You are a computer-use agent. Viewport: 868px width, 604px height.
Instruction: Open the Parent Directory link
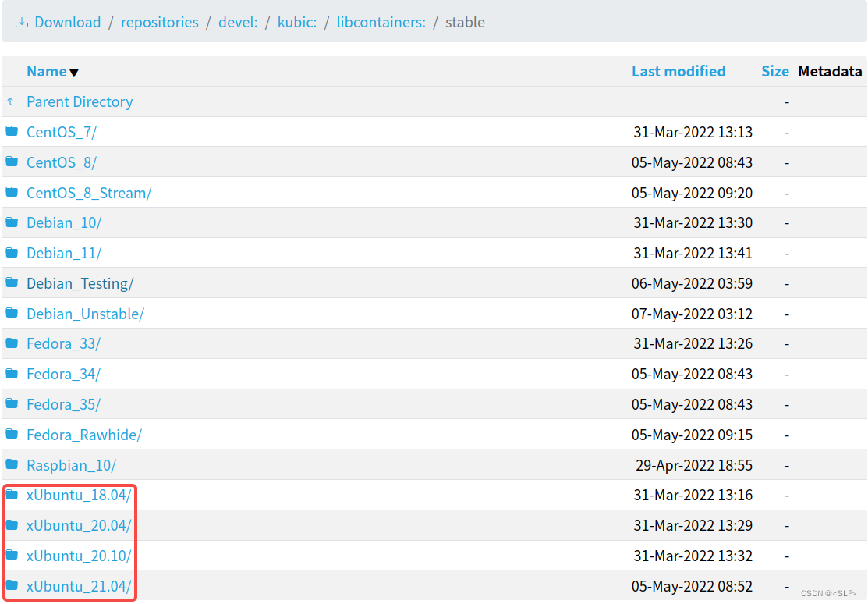tap(80, 101)
